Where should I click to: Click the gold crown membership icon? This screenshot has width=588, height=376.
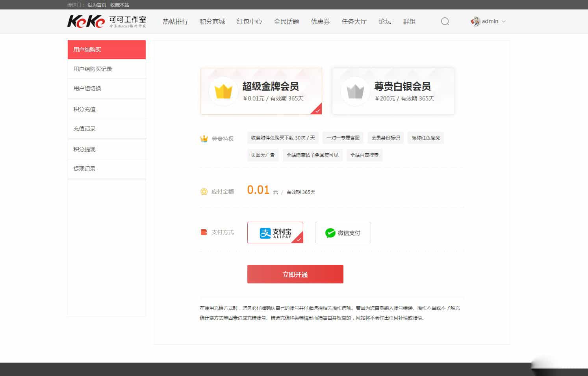coord(223,91)
